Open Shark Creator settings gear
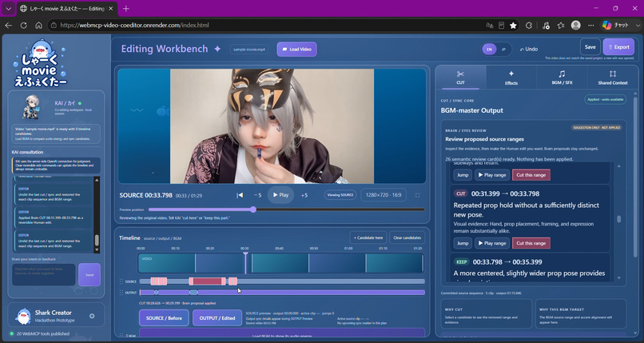Viewport: 644px width, 343px height. (x=92, y=316)
